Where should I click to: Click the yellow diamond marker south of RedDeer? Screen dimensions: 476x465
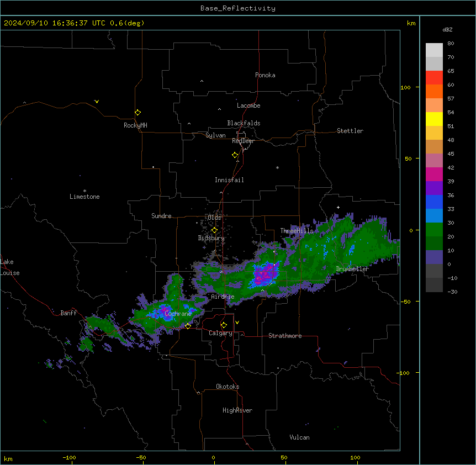pos(235,155)
